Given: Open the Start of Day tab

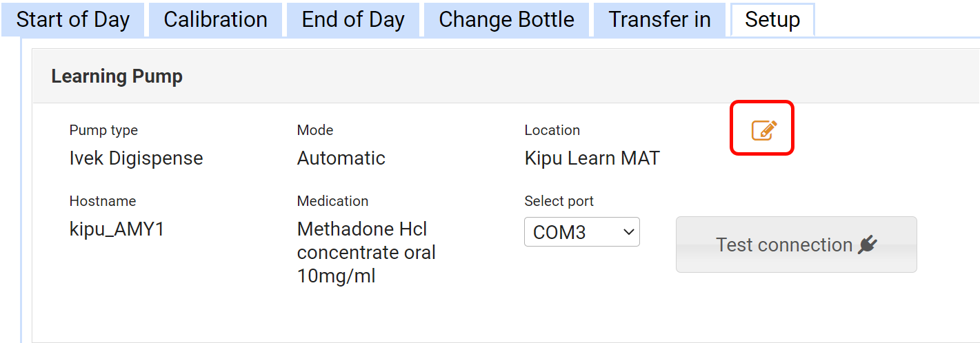Looking at the screenshot, I should (72, 20).
